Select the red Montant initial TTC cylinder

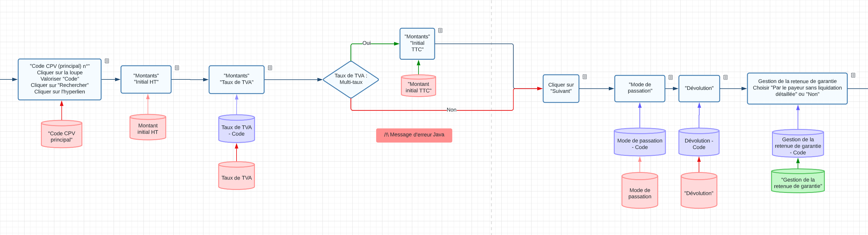pos(418,87)
